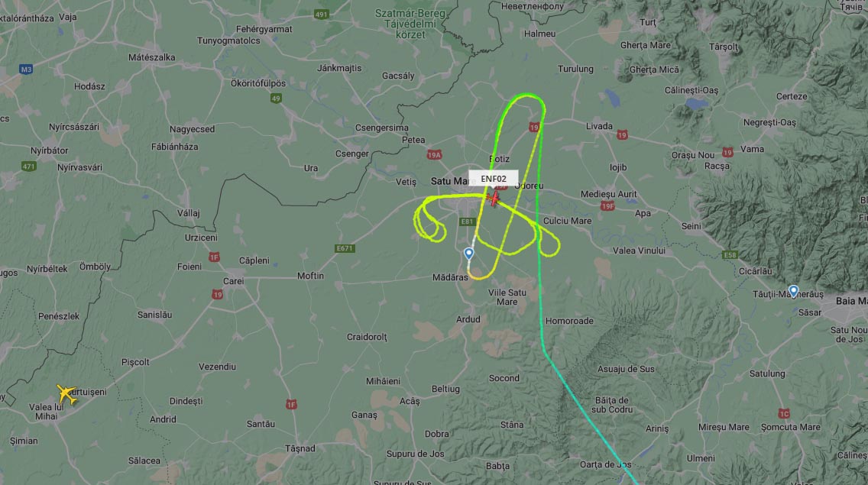Open the Baia Mare airport pin marker
868x485 pixels.
coord(793,291)
